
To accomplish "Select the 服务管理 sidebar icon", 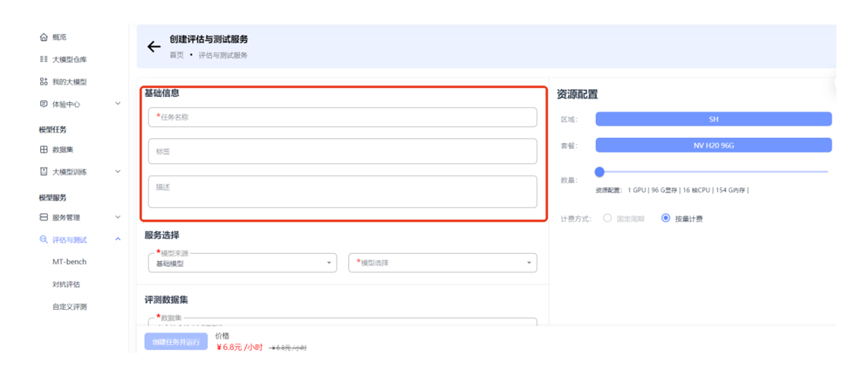I will click(x=44, y=217).
